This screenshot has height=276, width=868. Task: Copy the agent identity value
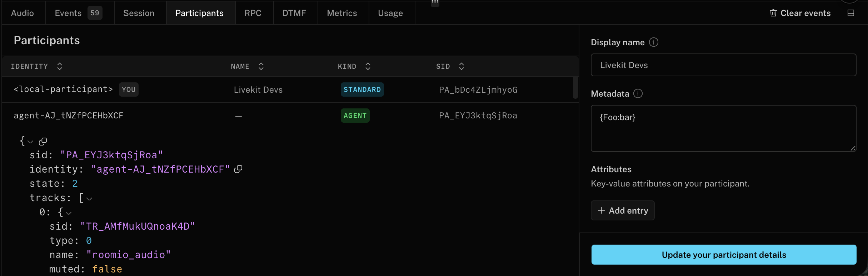[238, 169]
